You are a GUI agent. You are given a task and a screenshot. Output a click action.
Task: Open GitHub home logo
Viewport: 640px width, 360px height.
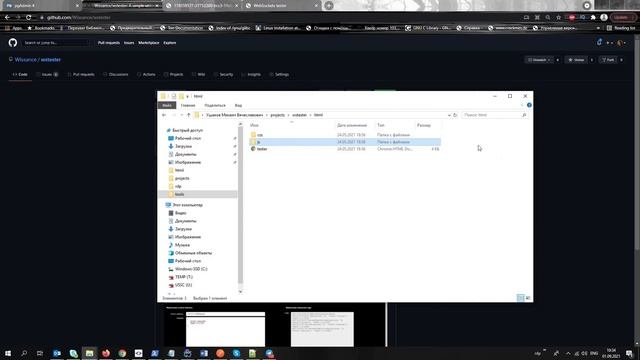point(13,42)
